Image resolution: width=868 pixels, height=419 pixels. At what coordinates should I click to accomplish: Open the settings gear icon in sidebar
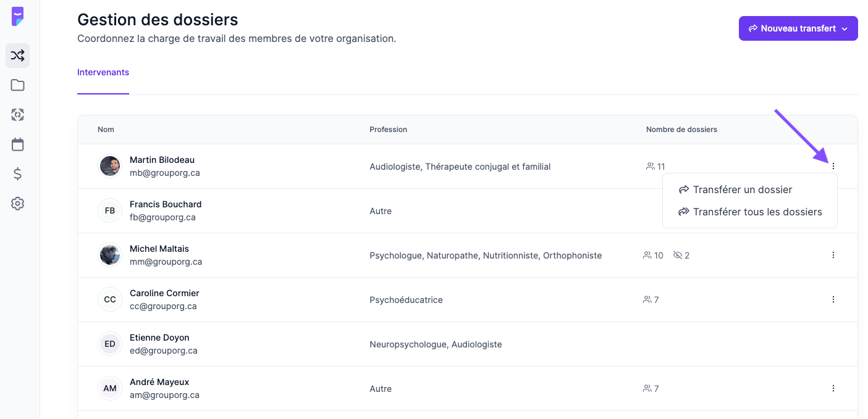tap(17, 204)
